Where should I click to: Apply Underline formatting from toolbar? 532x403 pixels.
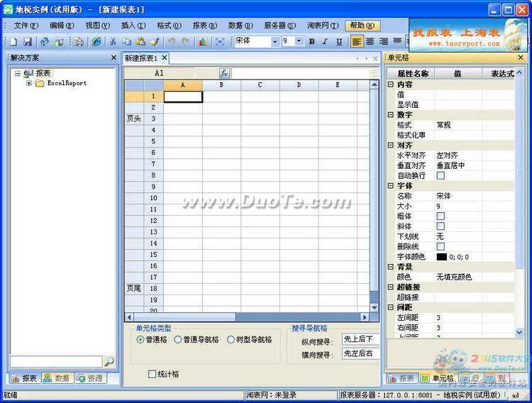[339, 42]
